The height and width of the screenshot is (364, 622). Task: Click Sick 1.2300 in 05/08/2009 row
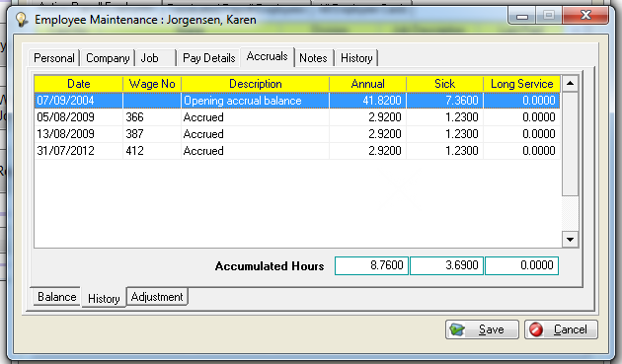[x=444, y=117]
